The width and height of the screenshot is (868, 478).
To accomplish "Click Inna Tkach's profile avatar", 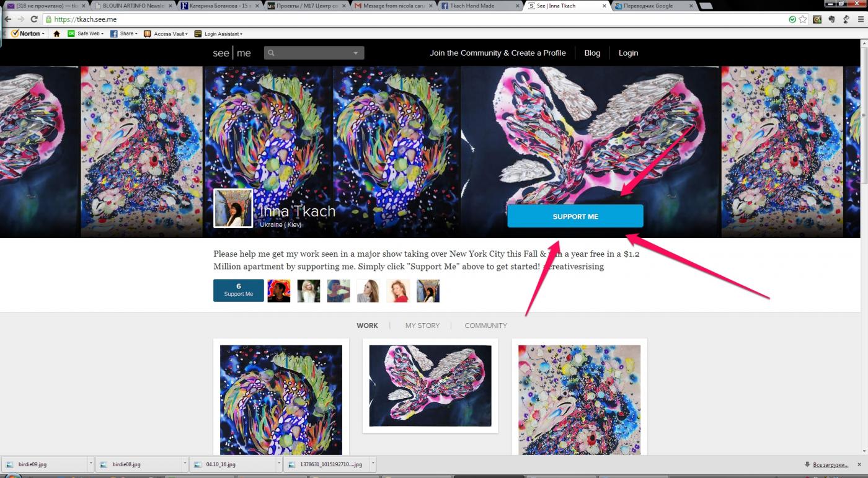I will point(233,208).
